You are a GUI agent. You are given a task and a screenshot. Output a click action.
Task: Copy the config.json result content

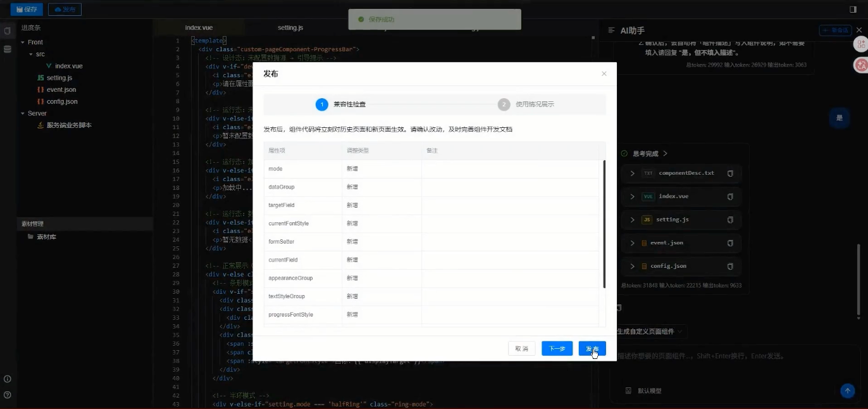(x=730, y=267)
